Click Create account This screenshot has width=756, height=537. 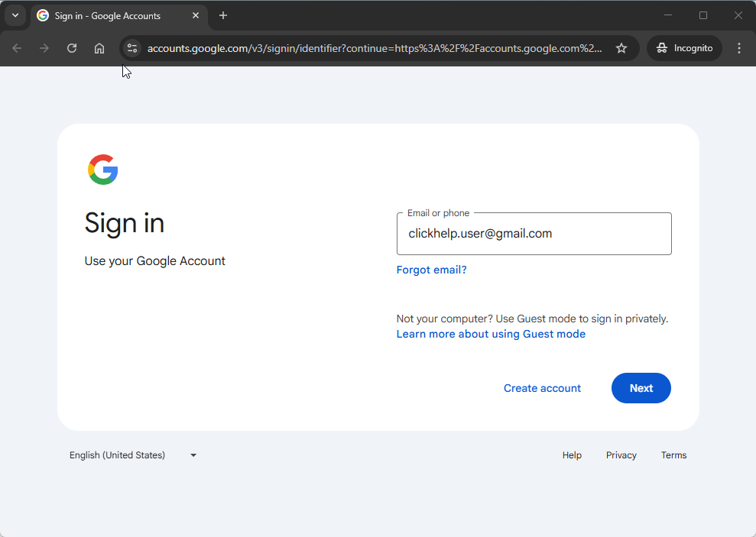click(542, 388)
